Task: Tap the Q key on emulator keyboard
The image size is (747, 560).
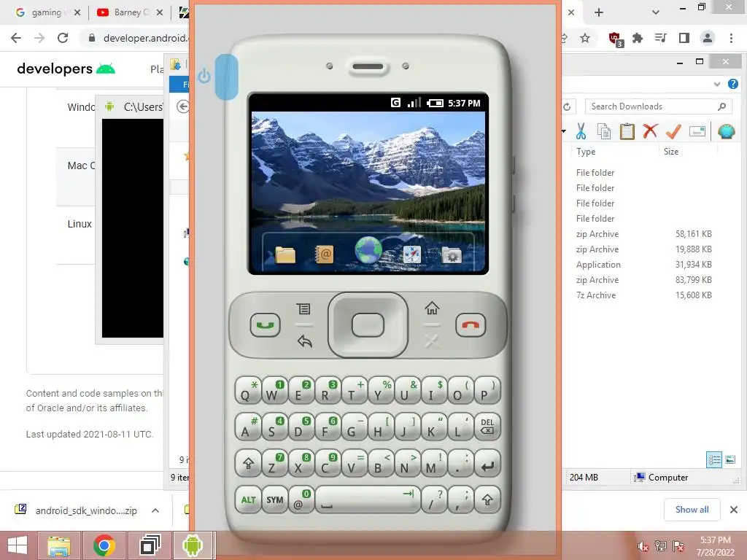Action: tap(248, 391)
